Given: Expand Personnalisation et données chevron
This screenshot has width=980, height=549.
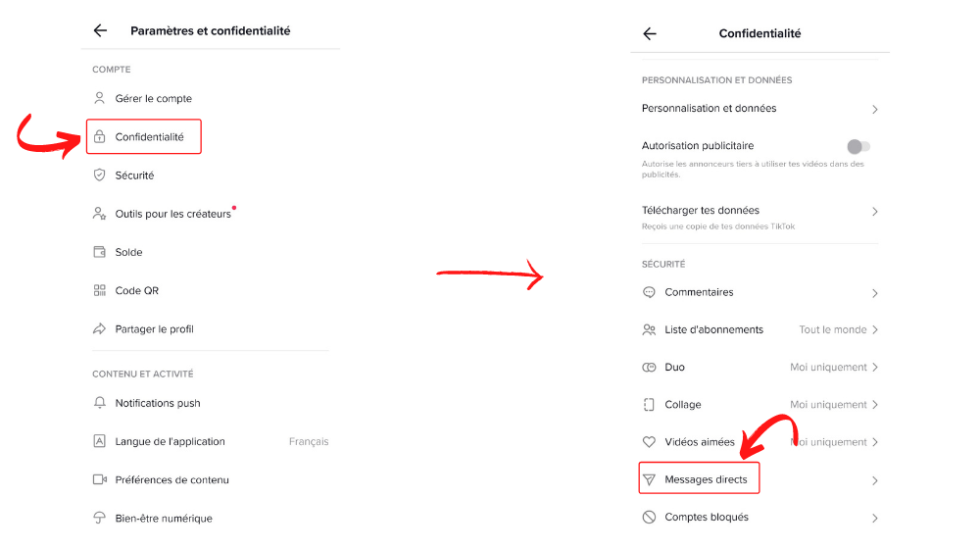Looking at the screenshot, I should (875, 110).
